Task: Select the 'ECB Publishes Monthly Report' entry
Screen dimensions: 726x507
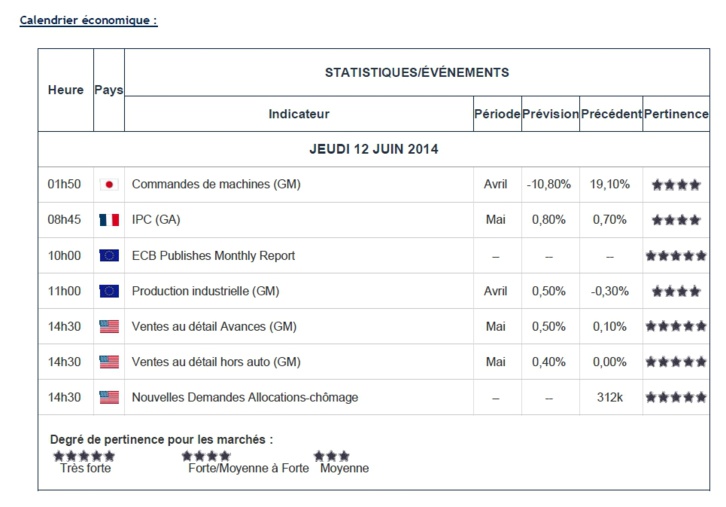Action: pyautogui.click(x=213, y=256)
